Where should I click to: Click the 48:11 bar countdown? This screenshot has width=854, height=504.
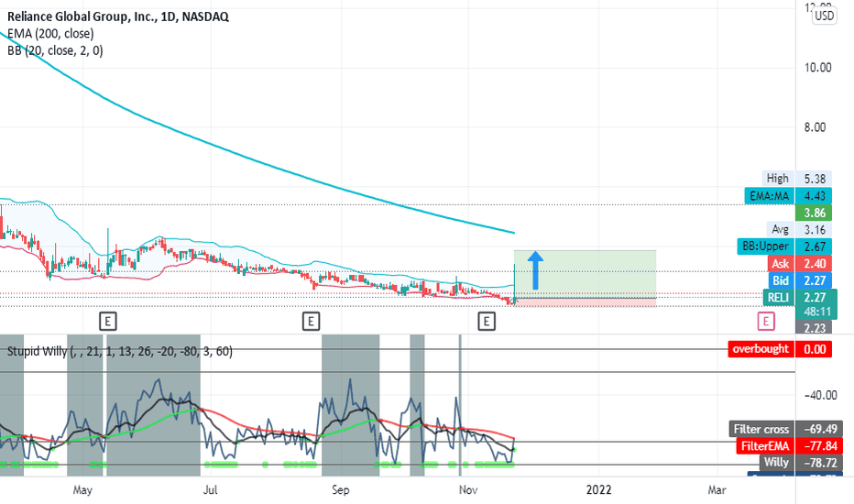tap(816, 312)
